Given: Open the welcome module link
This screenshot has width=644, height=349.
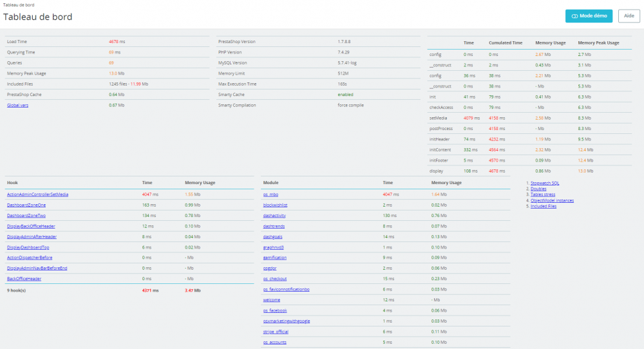Looking at the screenshot, I should point(272,300).
